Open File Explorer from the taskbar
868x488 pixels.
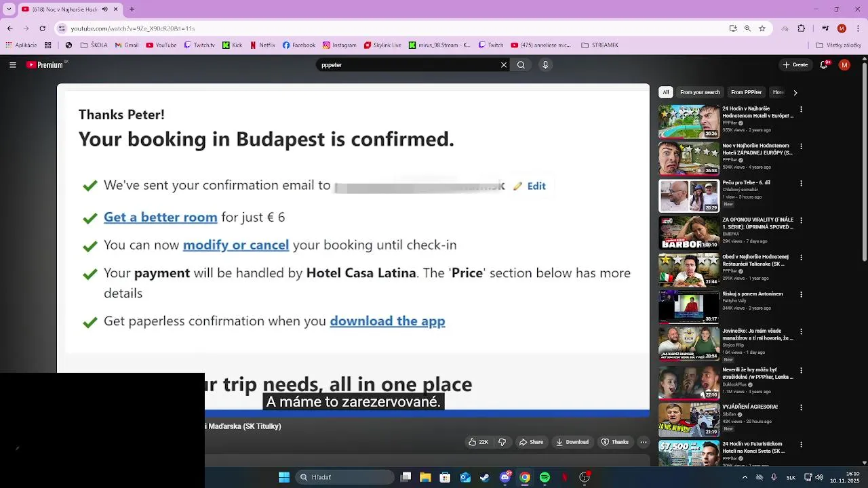[425, 477]
